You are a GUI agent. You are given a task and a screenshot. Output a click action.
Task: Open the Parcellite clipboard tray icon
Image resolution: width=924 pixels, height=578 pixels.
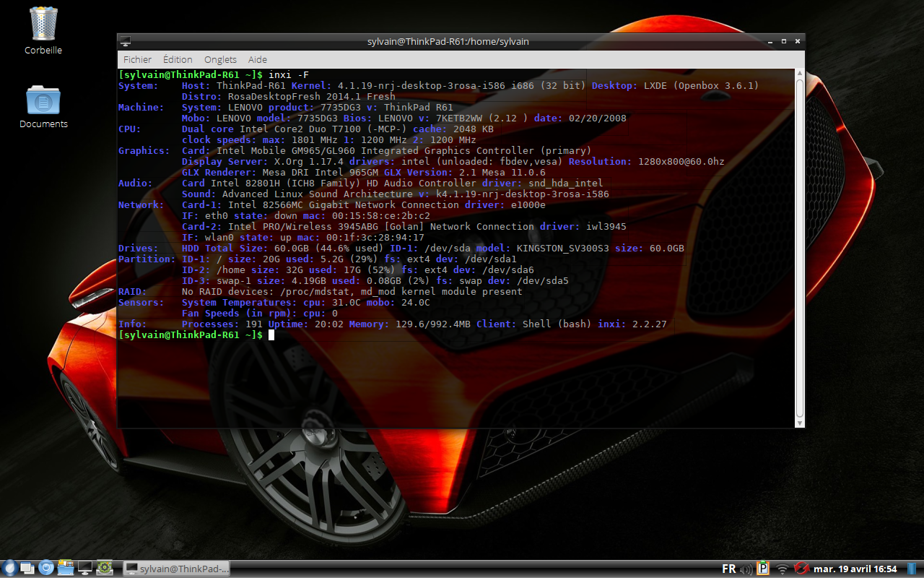pyautogui.click(x=763, y=569)
